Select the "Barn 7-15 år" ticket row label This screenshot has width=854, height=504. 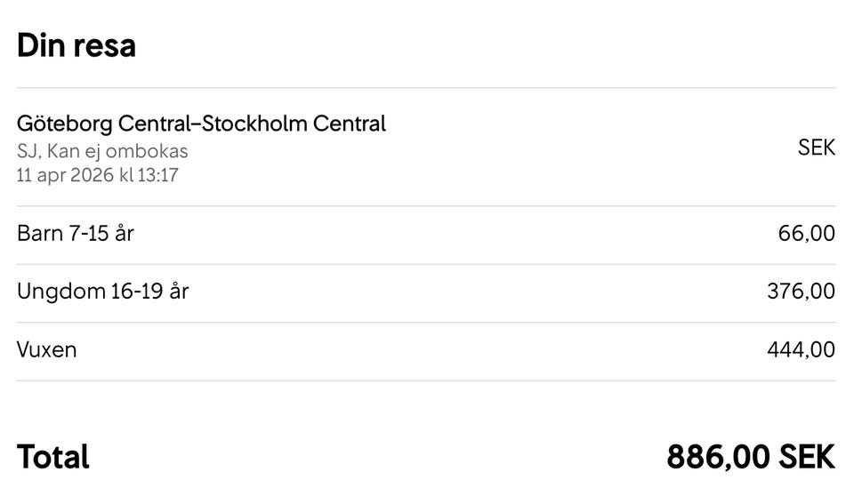76,234
